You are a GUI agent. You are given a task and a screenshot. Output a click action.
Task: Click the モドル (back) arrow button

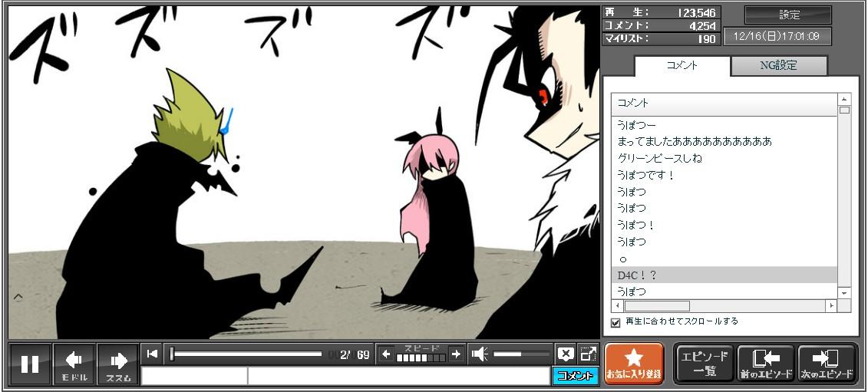[74, 364]
